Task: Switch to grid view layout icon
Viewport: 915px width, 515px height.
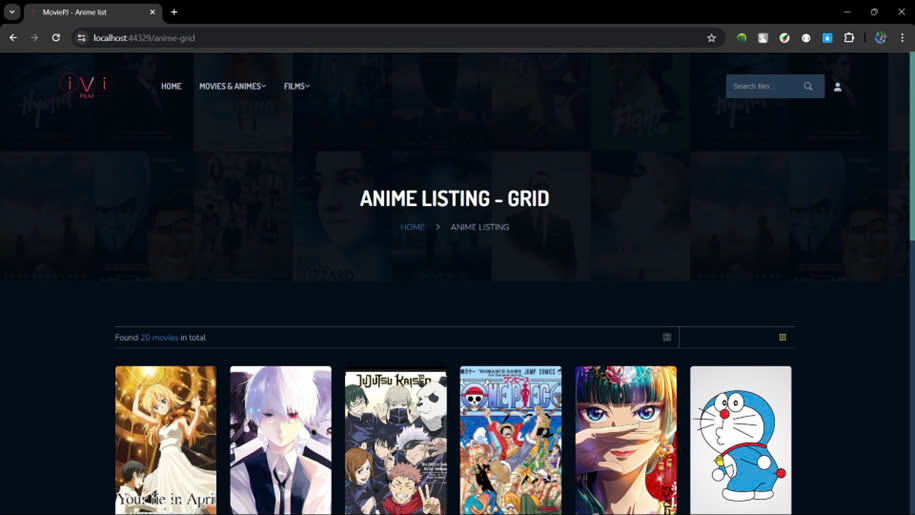Action: [x=783, y=337]
